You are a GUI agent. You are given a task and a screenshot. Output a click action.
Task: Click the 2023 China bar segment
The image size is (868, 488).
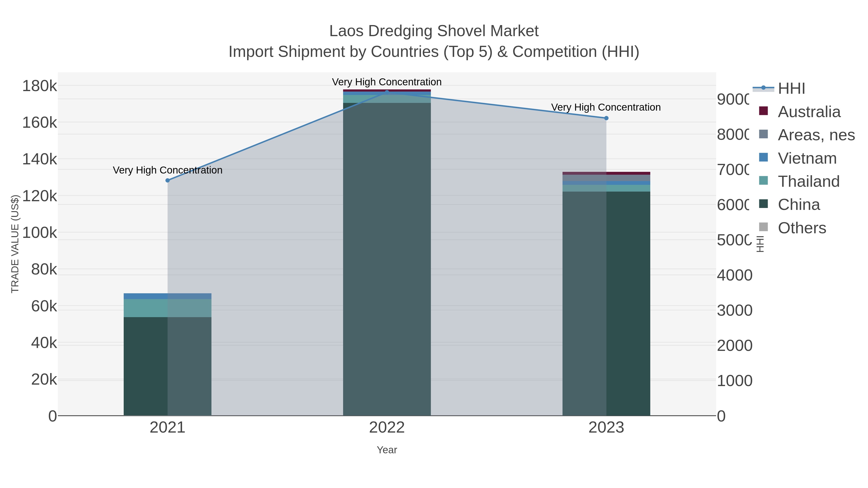pos(606,304)
